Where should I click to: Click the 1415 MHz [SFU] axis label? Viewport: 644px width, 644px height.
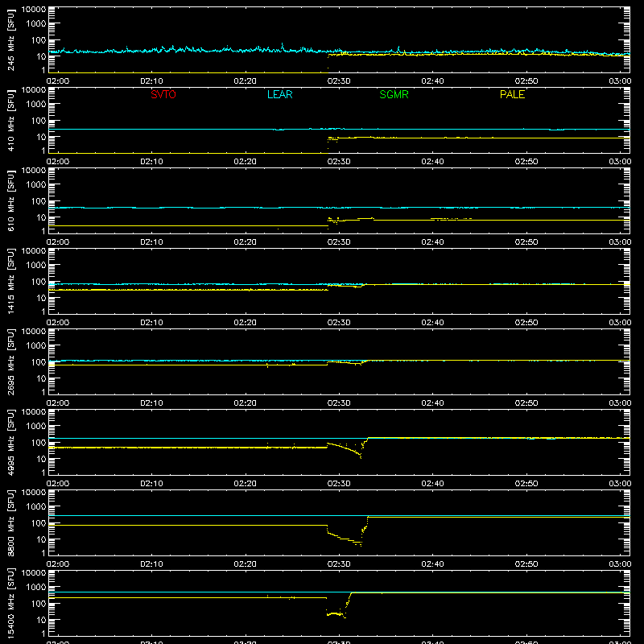10,282
